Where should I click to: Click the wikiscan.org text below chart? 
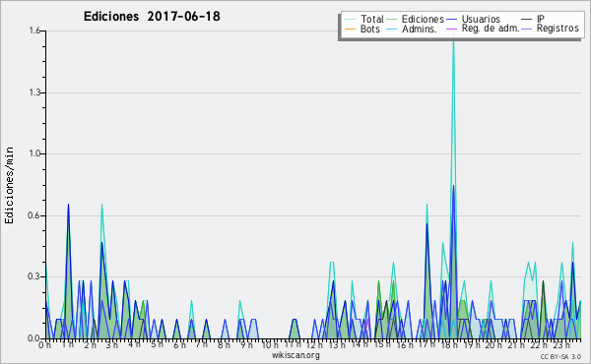295,355
